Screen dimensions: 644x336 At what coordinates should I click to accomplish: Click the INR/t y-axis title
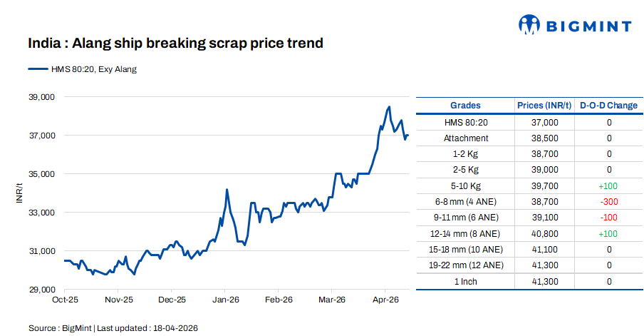coord(20,193)
